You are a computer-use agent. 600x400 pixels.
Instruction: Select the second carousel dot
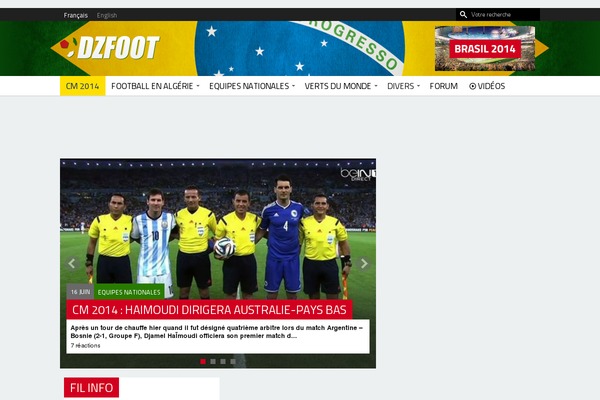coord(213,361)
